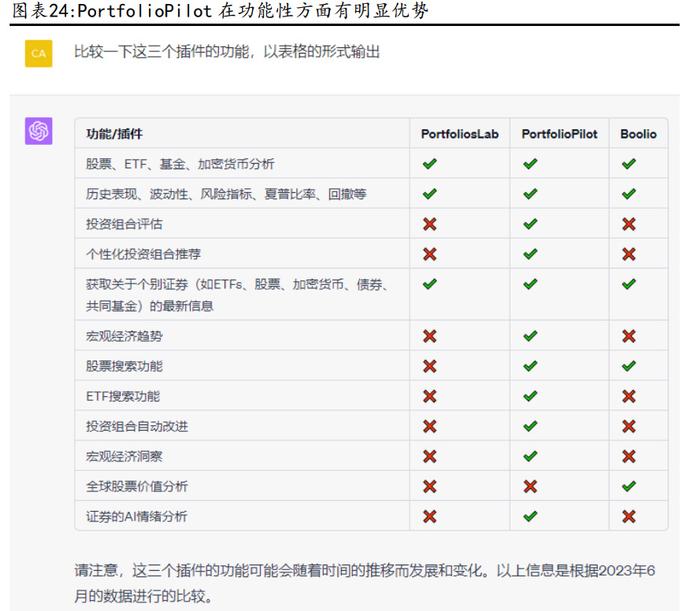700x611 pixels.
Task: Click the PortfolioPilot column header
Action: (559, 134)
